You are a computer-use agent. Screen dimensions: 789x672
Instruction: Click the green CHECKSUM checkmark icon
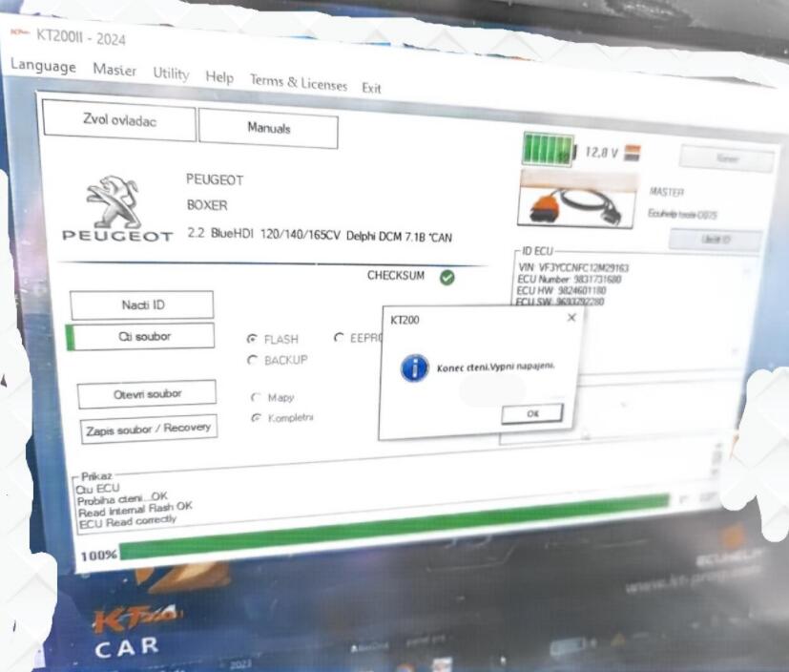[446, 278]
